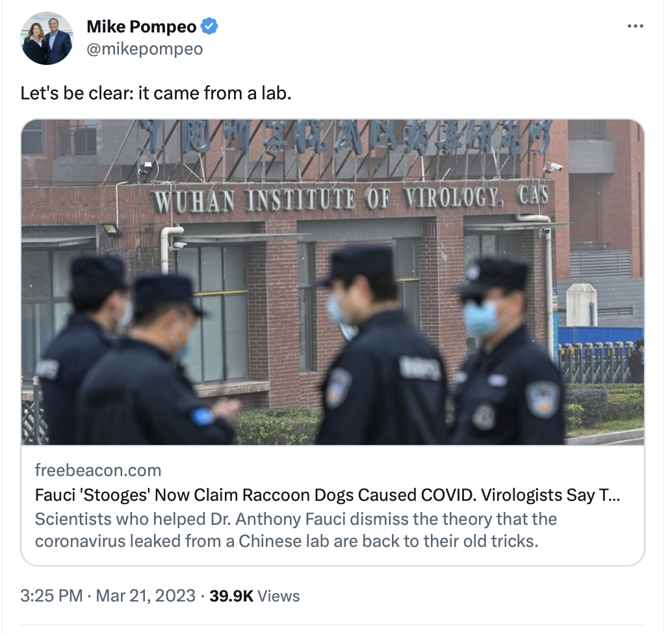Open the three-dot more options menu
672x634 pixels.
(635, 26)
